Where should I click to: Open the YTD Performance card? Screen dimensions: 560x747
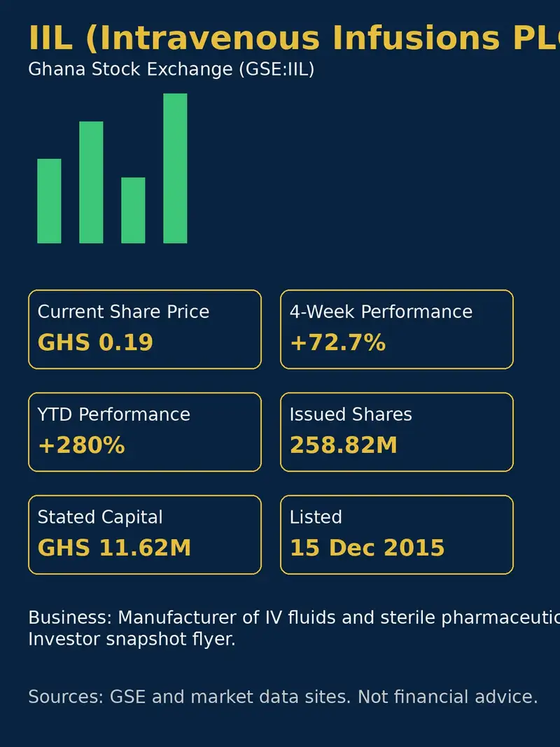[145, 432]
